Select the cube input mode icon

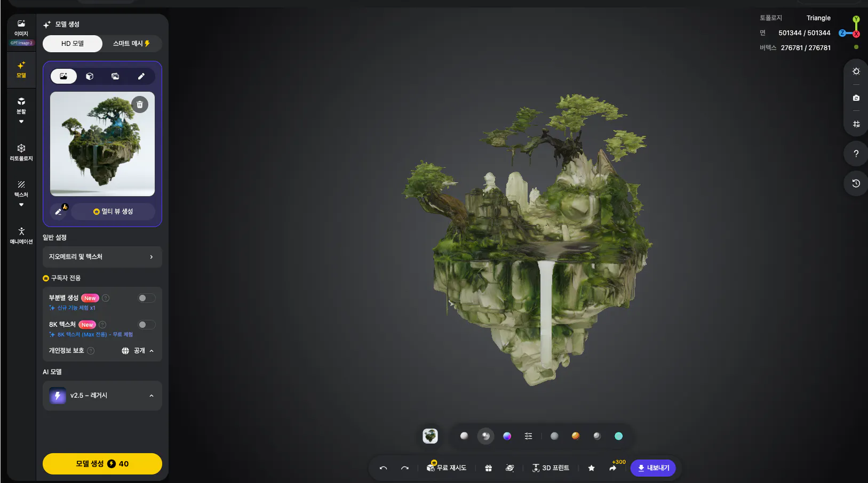[x=90, y=76]
